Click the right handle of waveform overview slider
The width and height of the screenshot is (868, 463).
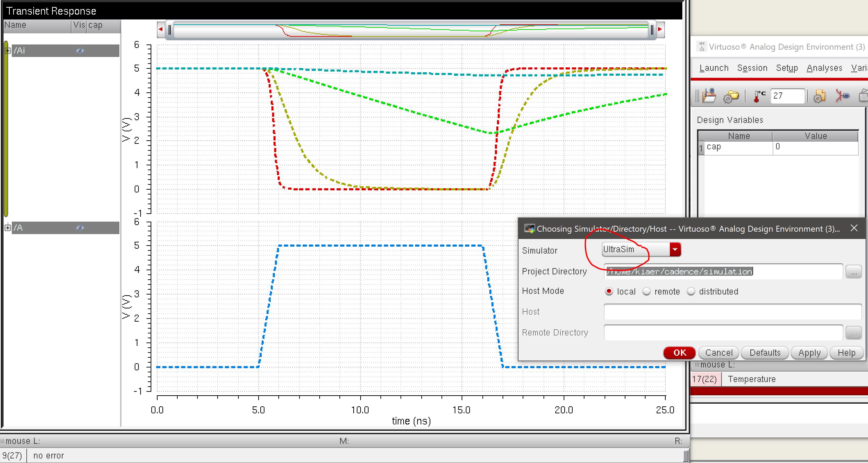[652, 30]
